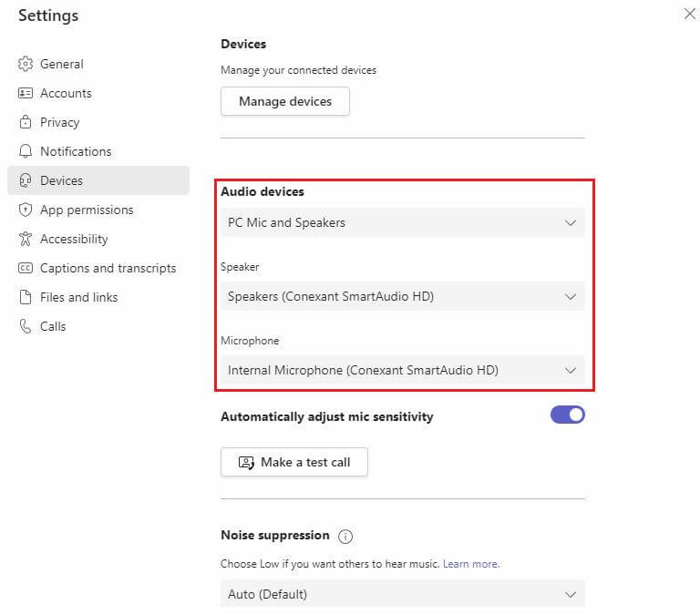
Task: Click the Calls phone icon
Action: 26,326
